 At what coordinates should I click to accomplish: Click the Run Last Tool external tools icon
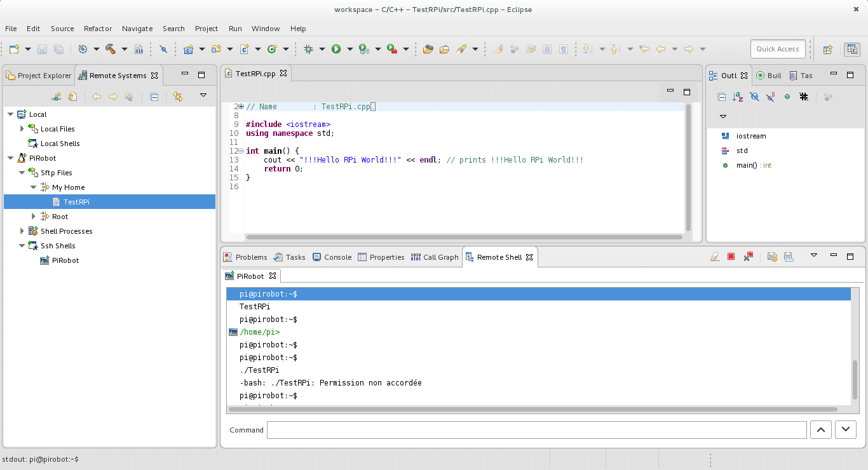(x=392, y=49)
